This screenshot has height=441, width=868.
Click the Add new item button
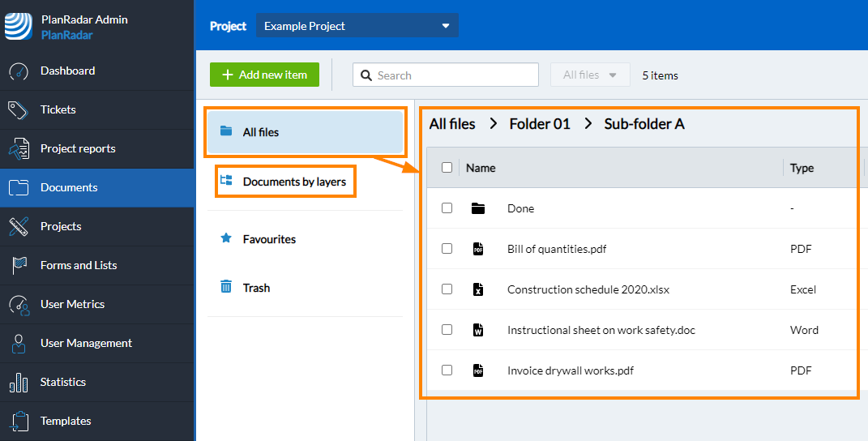[264, 75]
